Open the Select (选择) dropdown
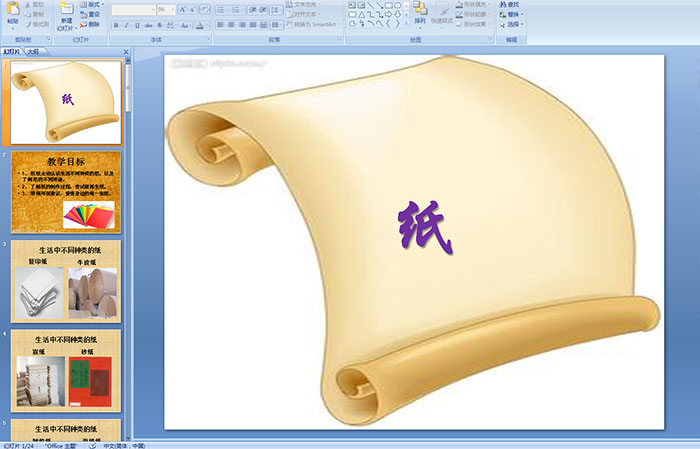Image resolution: width=700 pixels, height=449 pixels. point(513,25)
